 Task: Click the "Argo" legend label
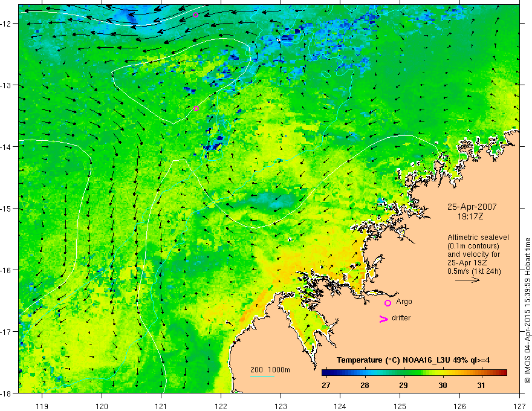coord(404,302)
